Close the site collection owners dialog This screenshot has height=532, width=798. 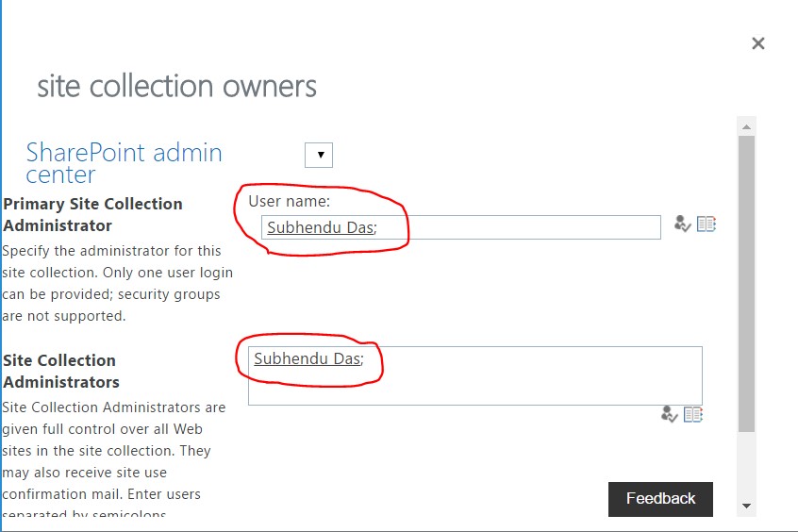tap(757, 43)
